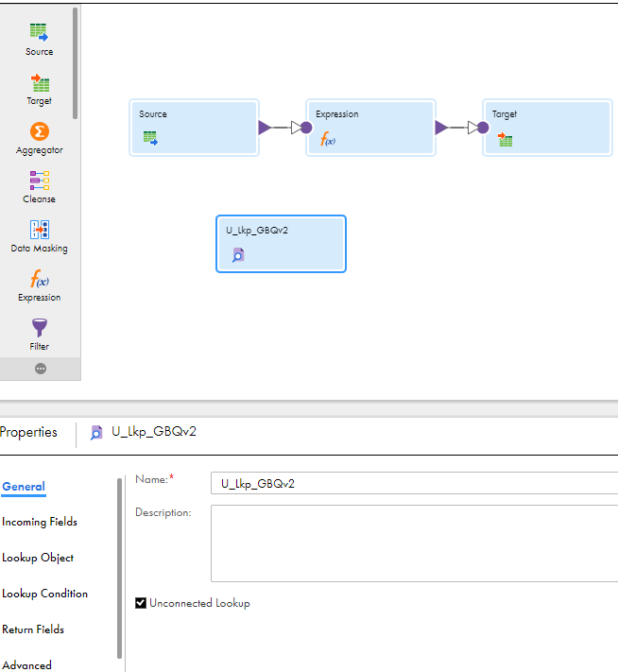The height and width of the screenshot is (672, 618).
Task: Click the Source node output port triangle
Action: 265,128
